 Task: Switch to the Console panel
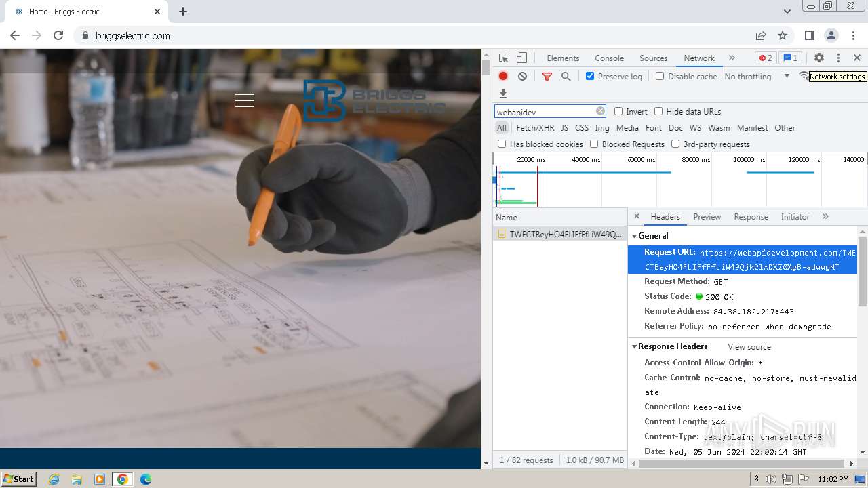point(609,58)
